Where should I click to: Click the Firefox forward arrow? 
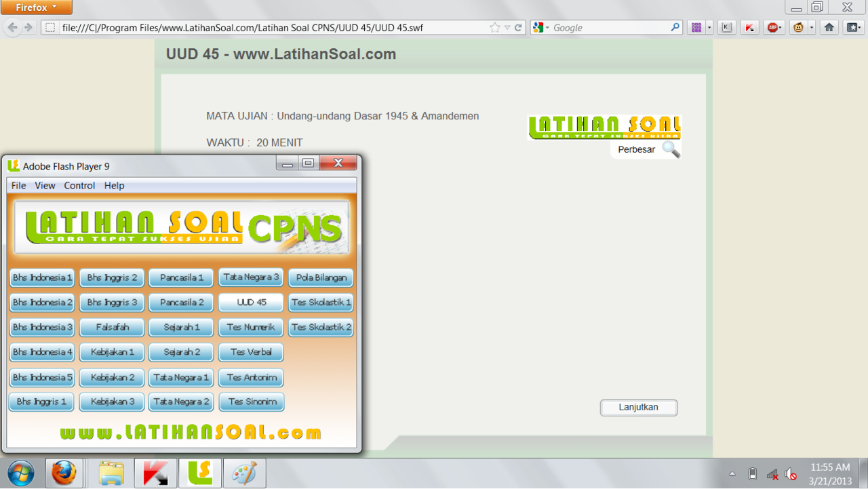28,28
